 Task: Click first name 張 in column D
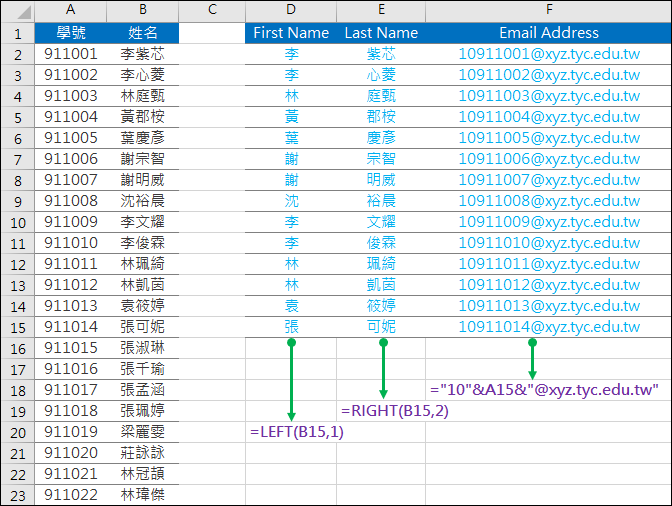pos(291,327)
